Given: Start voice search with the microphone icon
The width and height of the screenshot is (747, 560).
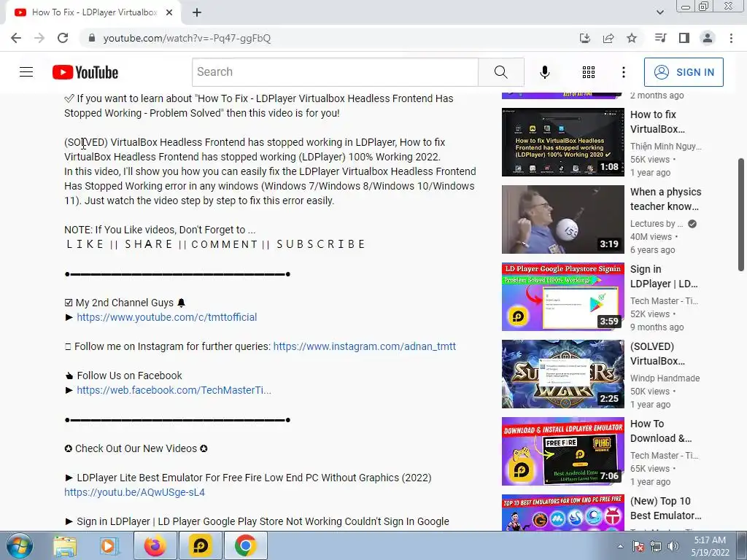Looking at the screenshot, I should coord(544,72).
